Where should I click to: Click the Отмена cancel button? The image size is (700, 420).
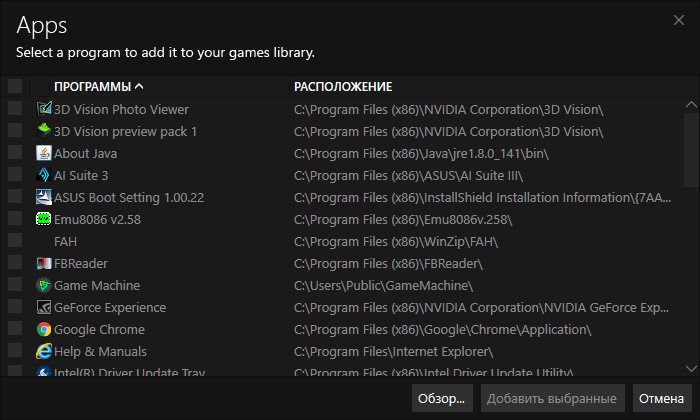click(662, 398)
